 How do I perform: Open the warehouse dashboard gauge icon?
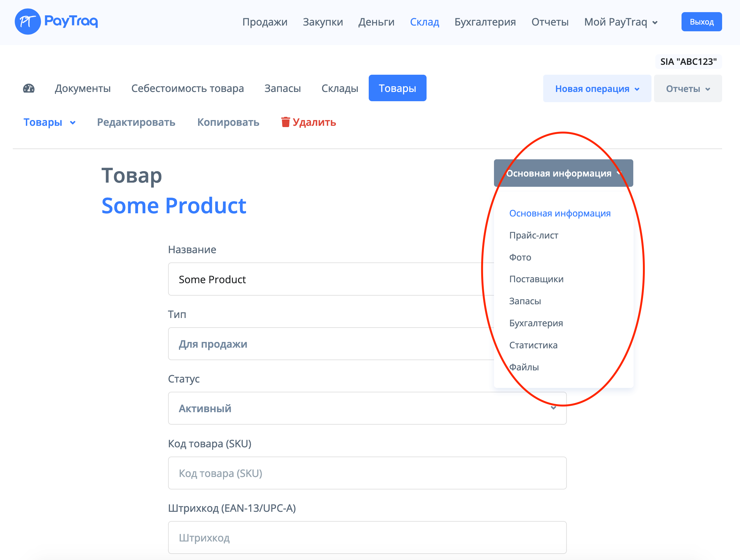click(29, 88)
